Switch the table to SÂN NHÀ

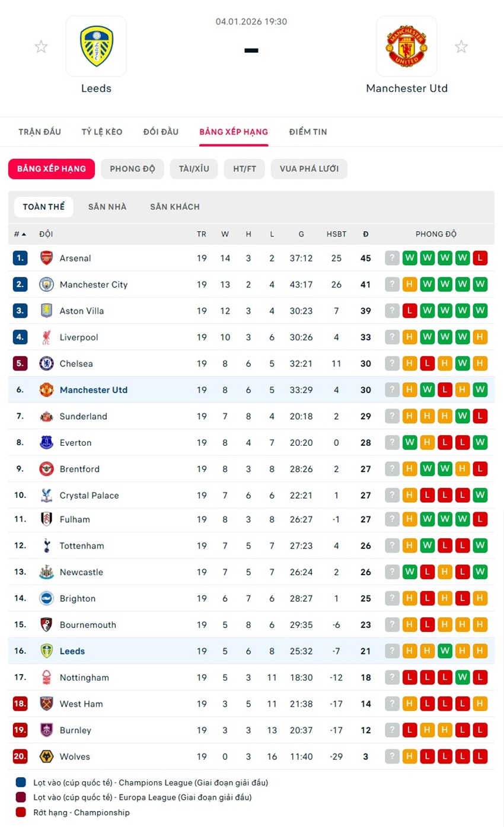(x=107, y=207)
